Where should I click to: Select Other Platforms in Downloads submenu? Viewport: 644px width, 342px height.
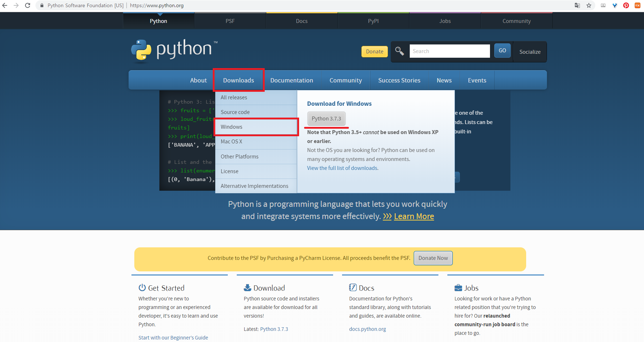[x=256, y=157]
